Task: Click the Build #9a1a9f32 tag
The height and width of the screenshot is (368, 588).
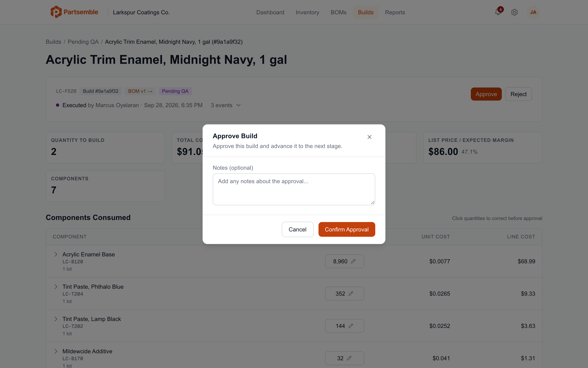Action: point(101,91)
